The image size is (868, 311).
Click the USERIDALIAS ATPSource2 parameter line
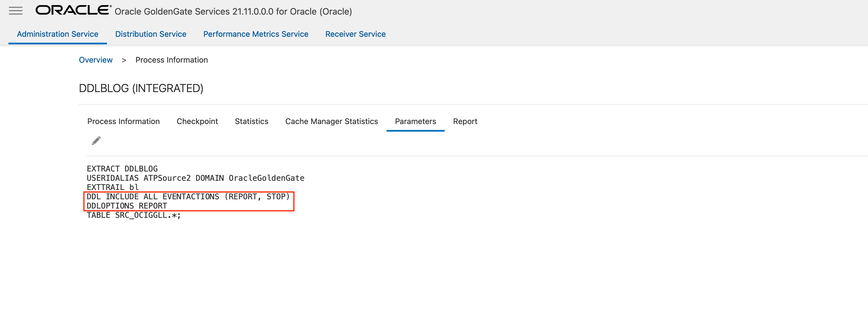pos(195,178)
